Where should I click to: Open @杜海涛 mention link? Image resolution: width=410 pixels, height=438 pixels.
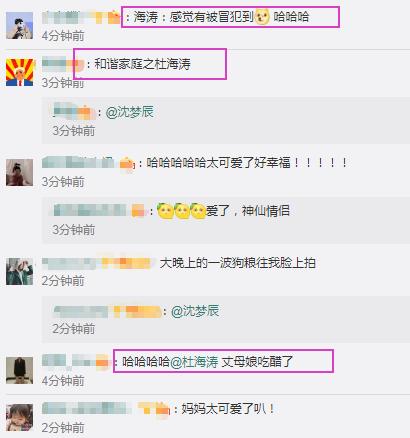tap(194, 361)
